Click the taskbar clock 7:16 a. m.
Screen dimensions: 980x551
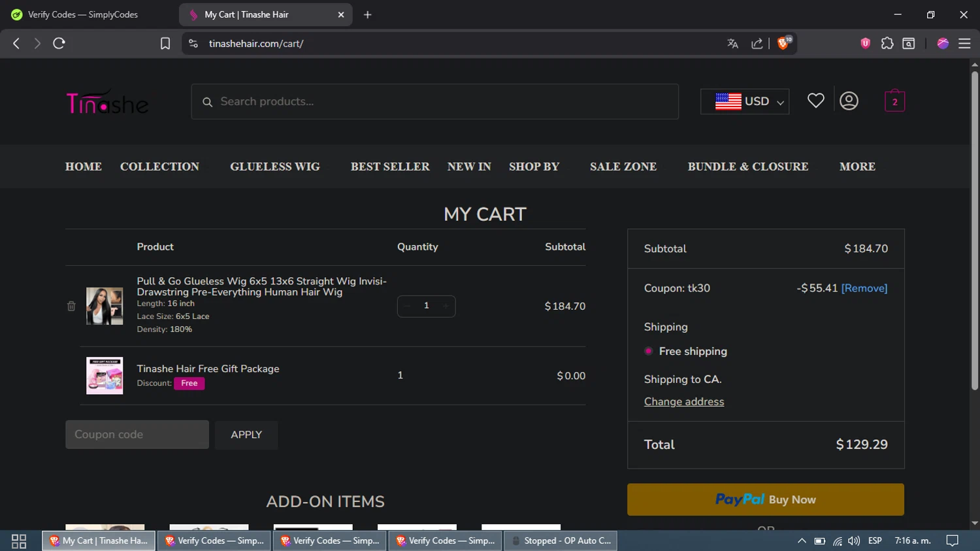click(913, 541)
